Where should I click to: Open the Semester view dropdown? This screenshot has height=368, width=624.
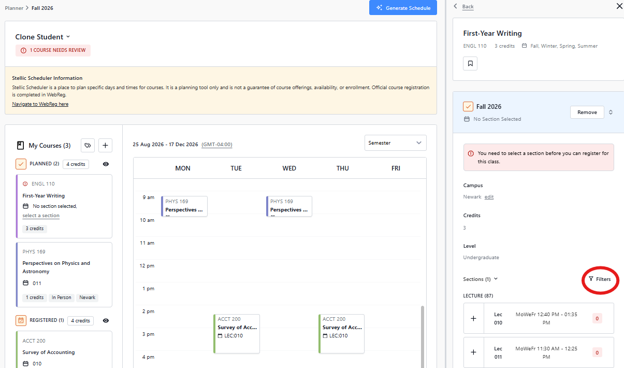395,143
